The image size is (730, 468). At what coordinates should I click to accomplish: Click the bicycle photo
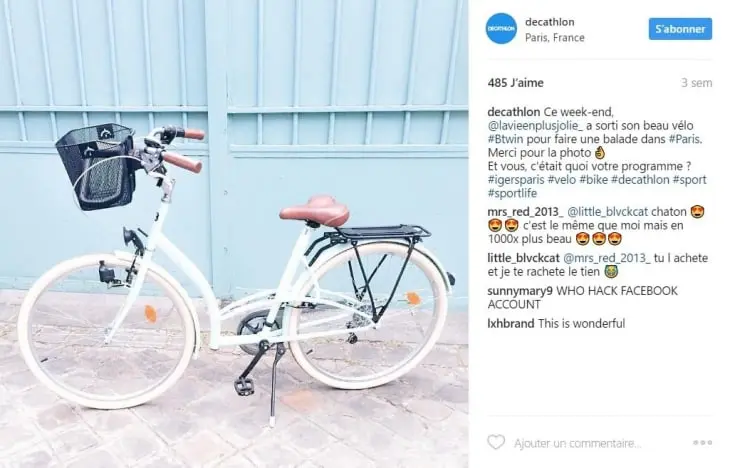(234, 234)
